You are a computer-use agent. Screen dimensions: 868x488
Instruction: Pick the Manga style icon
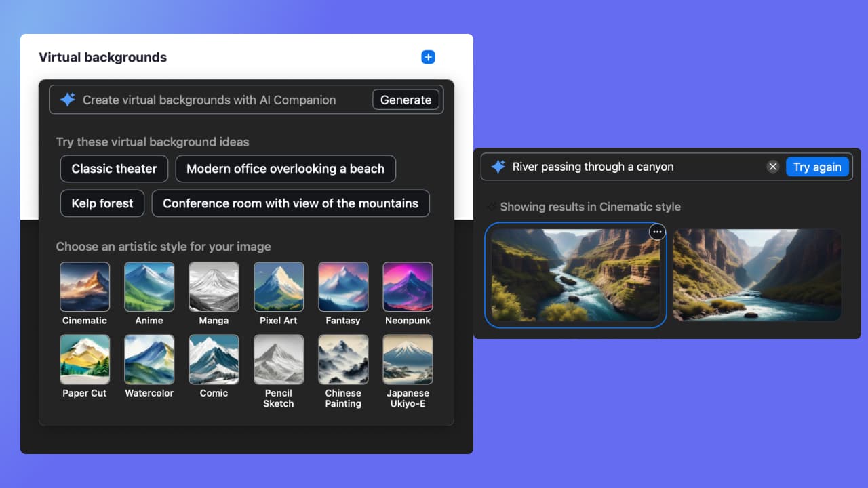[x=214, y=287]
